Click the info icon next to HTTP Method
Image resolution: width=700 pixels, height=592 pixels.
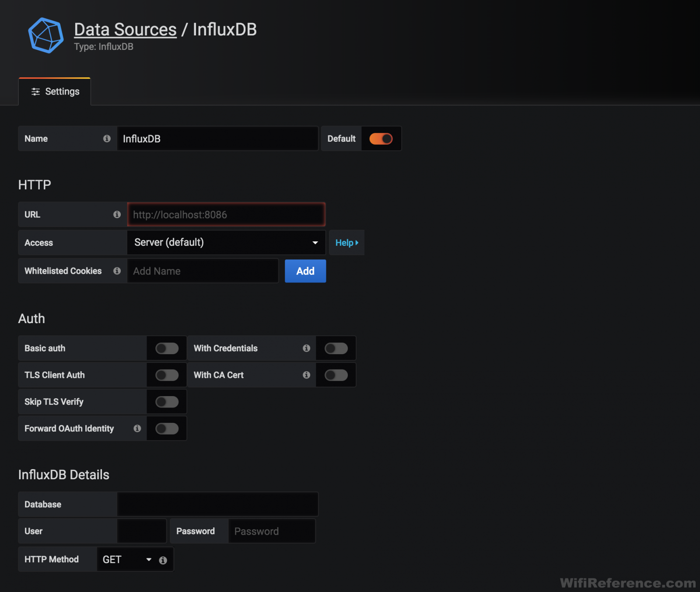pyautogui.click(x=163, y=560)
